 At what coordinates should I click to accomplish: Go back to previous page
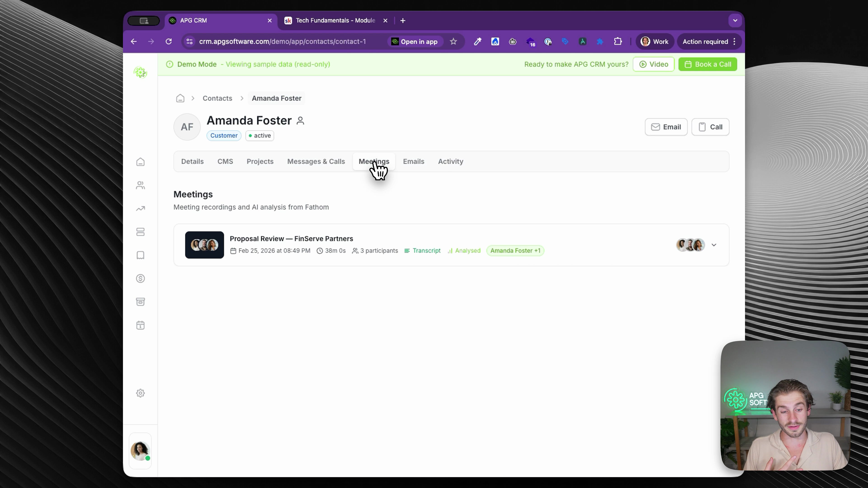click(134, 41)
